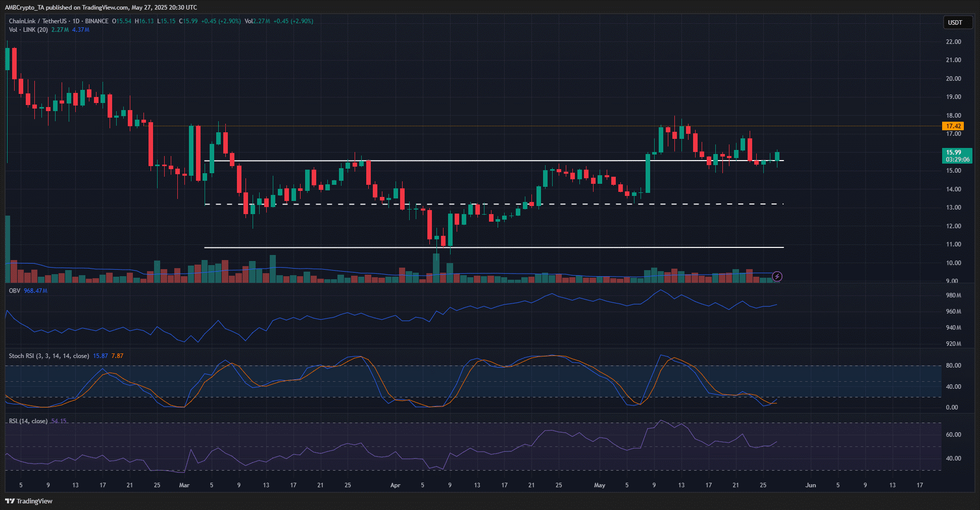Click the Apr label on time axis
Image resolution: width=980 pixels, height=510 pixels.
(395, 485)
